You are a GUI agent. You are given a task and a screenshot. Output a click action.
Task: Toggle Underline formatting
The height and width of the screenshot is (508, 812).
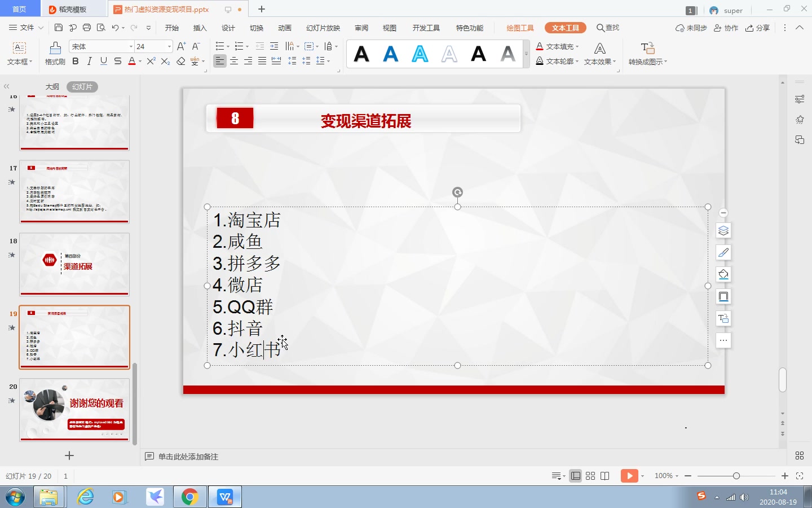pos(104,61)
